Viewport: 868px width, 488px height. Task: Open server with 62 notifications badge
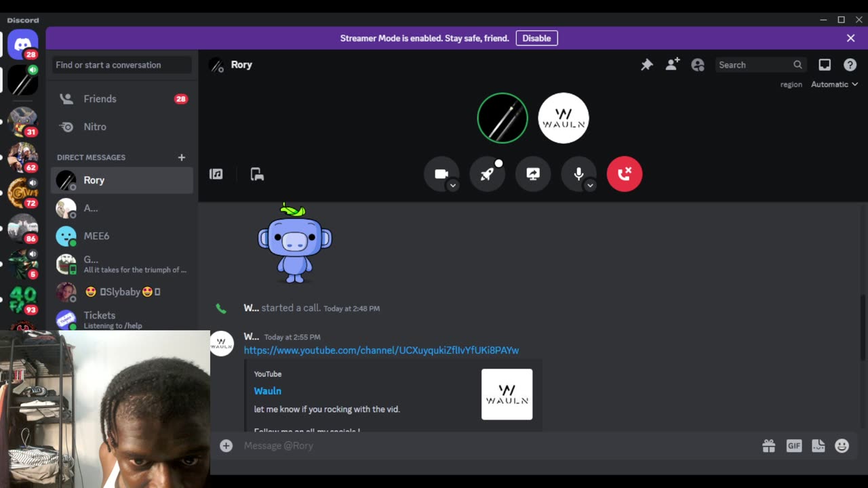[22, 157]
